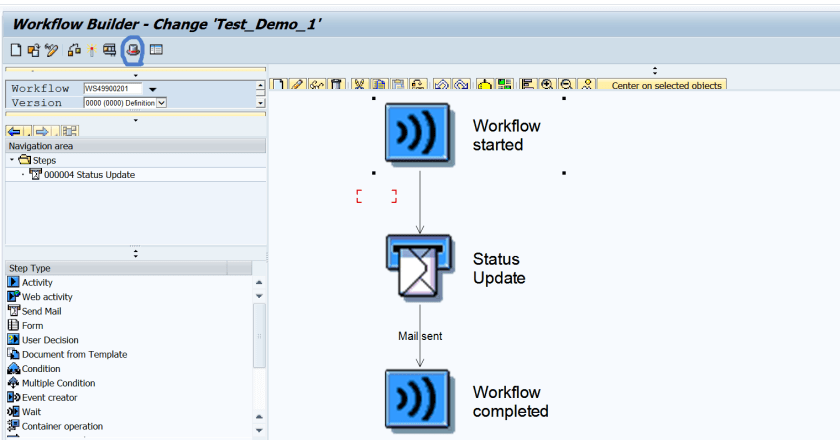The image size is (840, 440).
Task: Select the Send Mail step type
Action: (42, 311)
